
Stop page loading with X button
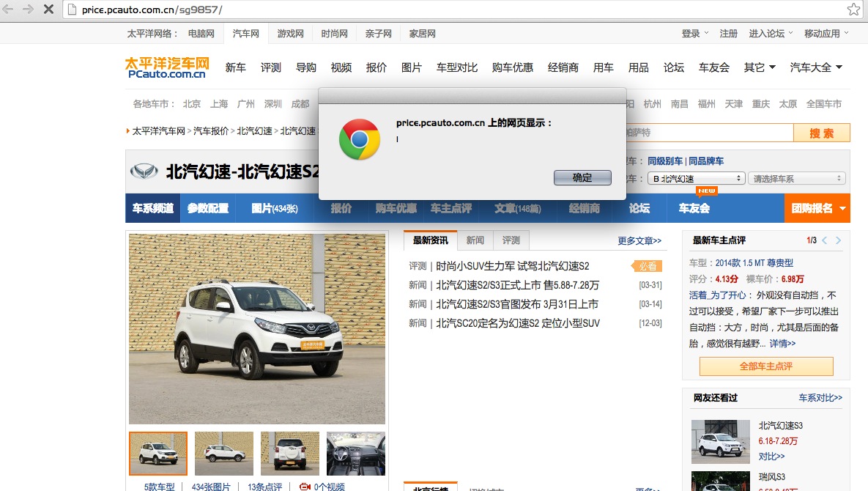(x=49, y=9)
